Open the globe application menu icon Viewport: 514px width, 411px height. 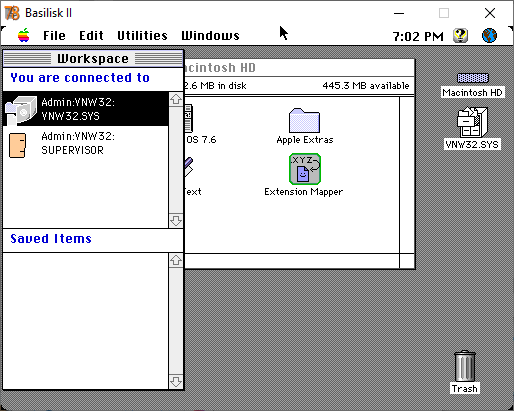(489, 35)
